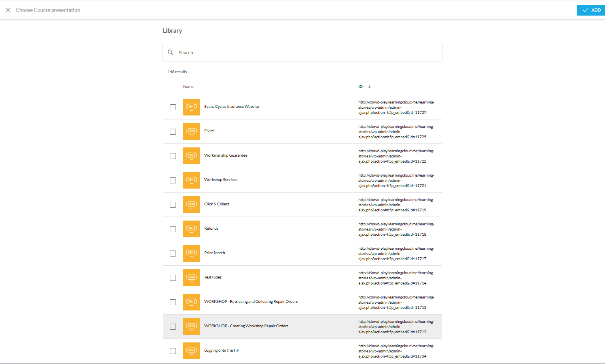Click the presentation icon for Workshop Services
605x364 pixels.
pos(192,180)
